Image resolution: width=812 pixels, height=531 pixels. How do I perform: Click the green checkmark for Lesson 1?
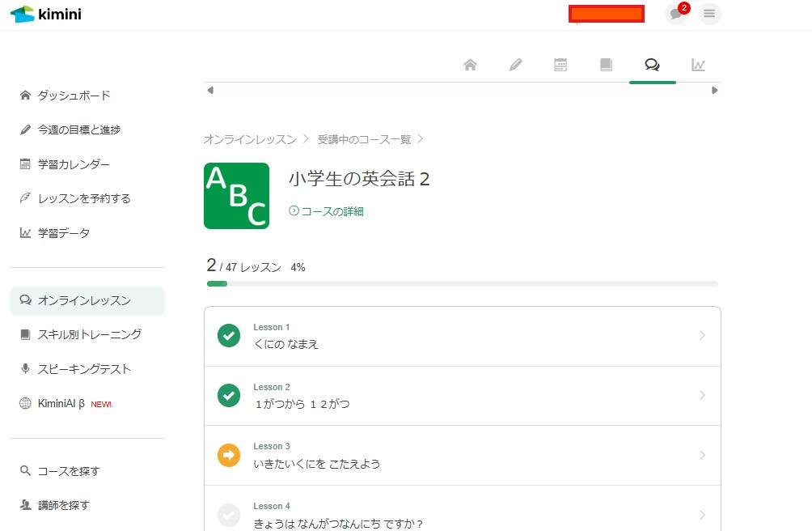pyautogui.click(x=229, y=336)
